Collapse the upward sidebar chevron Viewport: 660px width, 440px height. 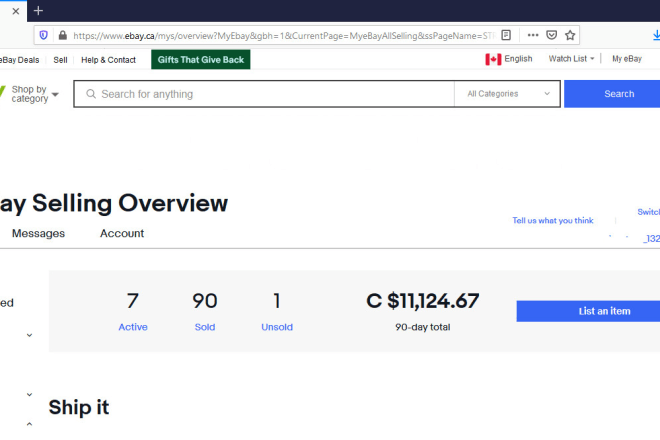29,424
